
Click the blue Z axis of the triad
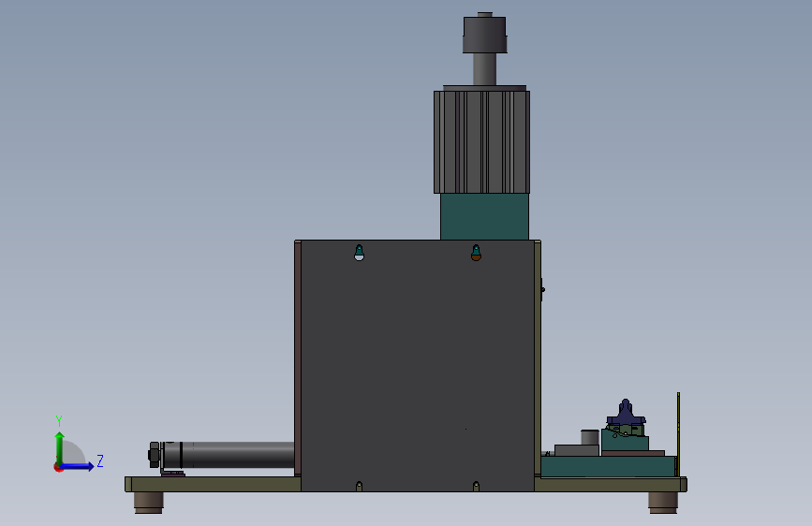click(78, 466)
